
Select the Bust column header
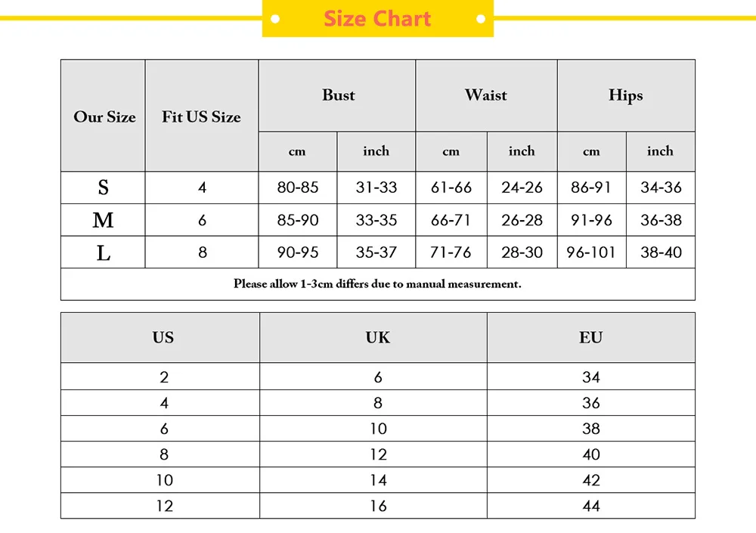tap(338, 95)
